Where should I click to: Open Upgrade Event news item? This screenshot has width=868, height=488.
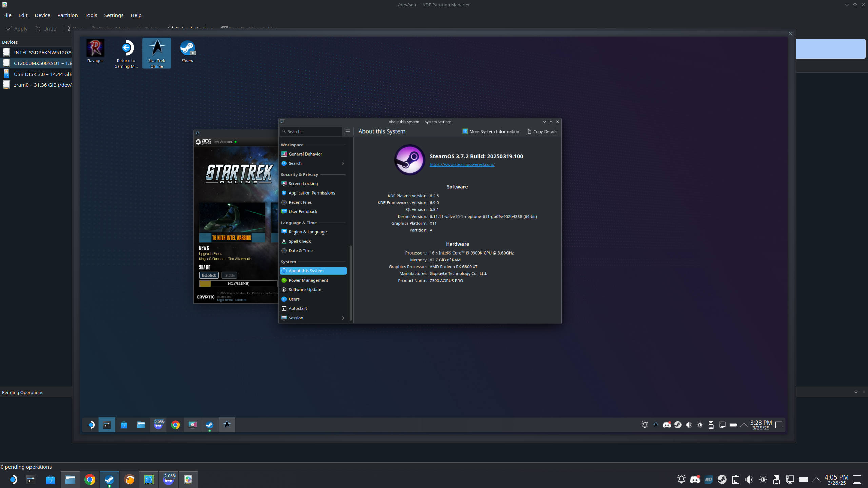point(211,253)
